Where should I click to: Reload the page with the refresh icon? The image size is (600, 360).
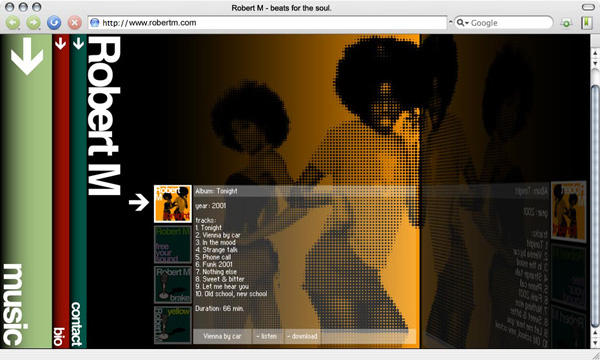click(54, 23)
